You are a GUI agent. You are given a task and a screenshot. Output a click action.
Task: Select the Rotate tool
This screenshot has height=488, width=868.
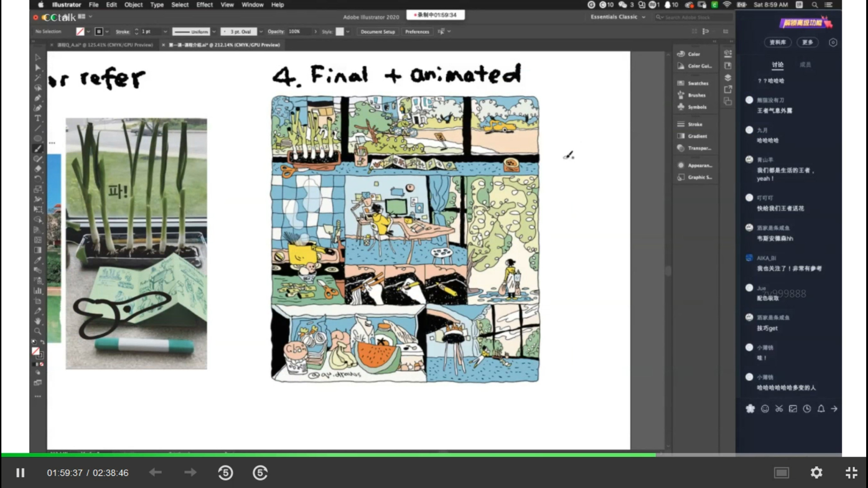click(x=38, y=179)
